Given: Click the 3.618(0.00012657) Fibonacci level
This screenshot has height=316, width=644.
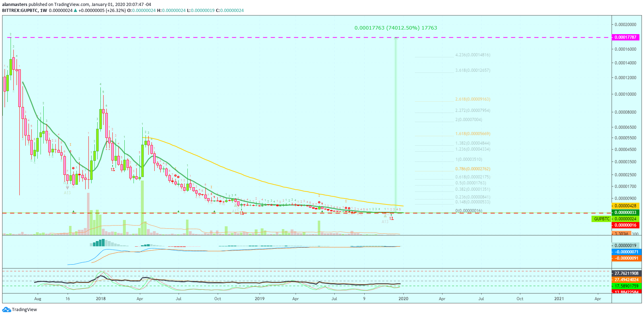Looking at the screenshot, I should click(472, 70).
